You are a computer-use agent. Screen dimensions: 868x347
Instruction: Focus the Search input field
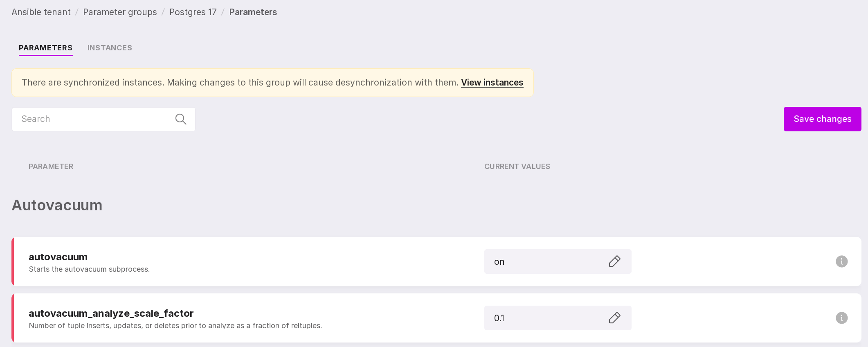94,119
